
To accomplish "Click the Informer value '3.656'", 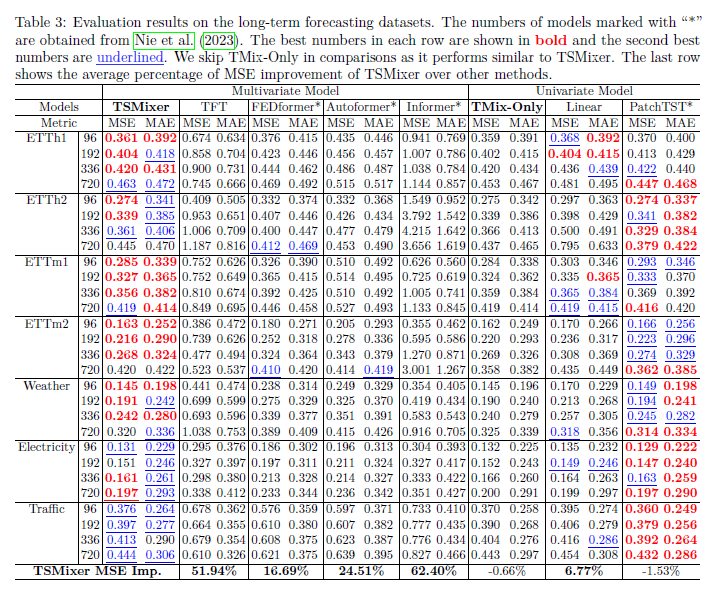I will click(416, 247).
